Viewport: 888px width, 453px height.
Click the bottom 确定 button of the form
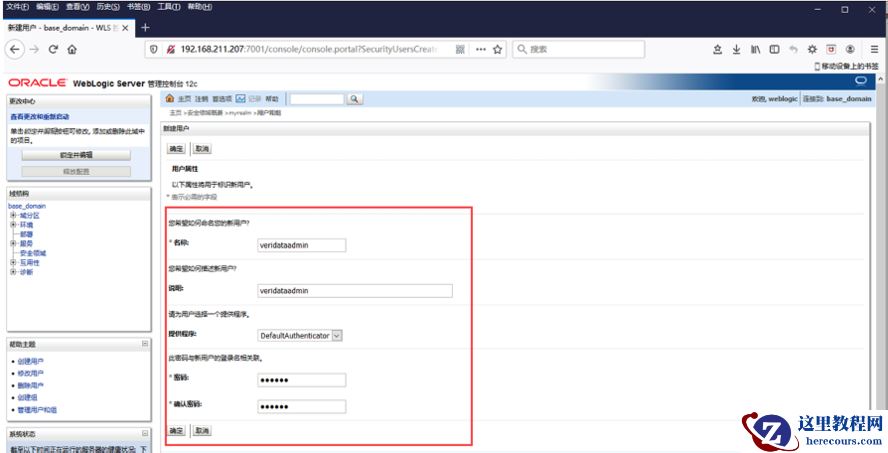[x=176, y=430]
